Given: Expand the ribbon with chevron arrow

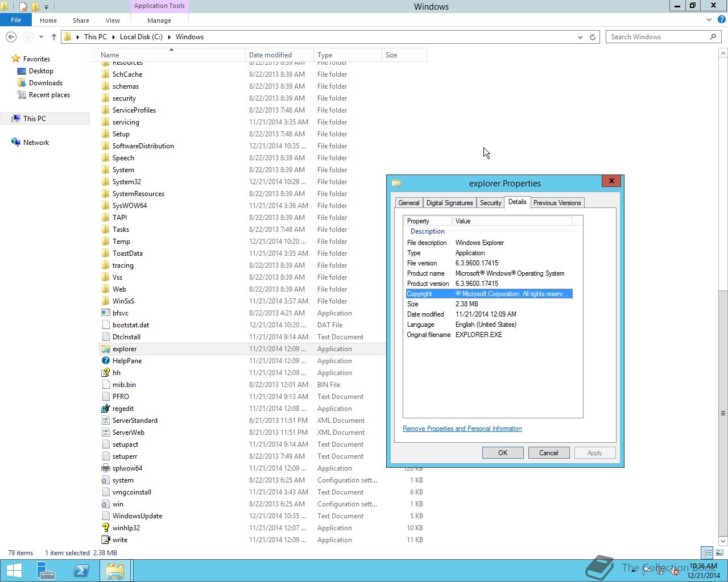Looking at the screenshot, I should click(709, 20).
